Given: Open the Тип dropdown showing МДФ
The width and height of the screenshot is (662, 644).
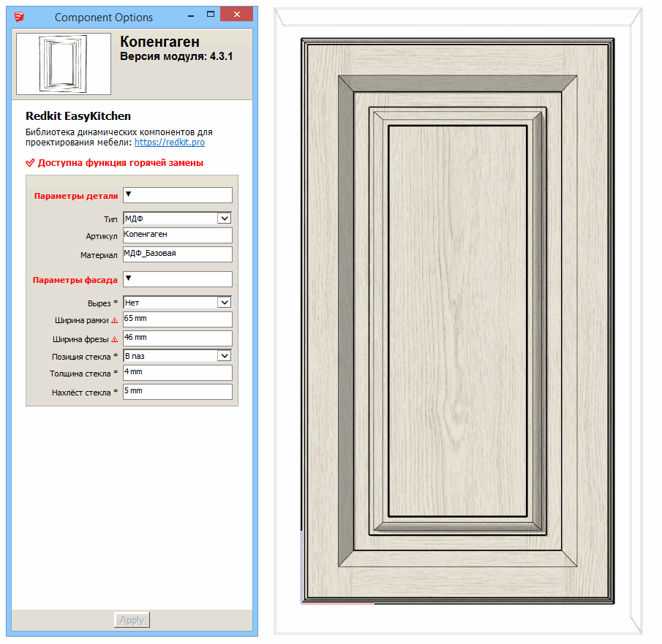Looking at the screenshot, I should pos(224,218).
